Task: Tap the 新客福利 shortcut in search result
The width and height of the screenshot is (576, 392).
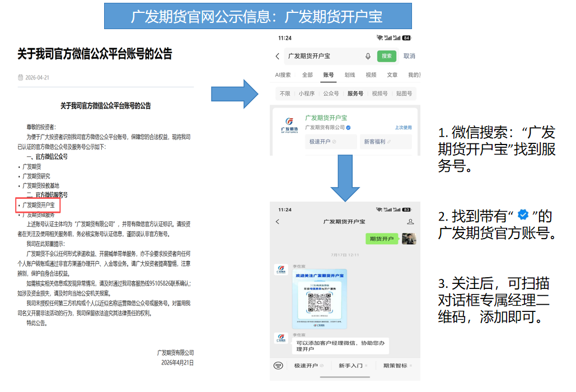Action: coord(386,142)
